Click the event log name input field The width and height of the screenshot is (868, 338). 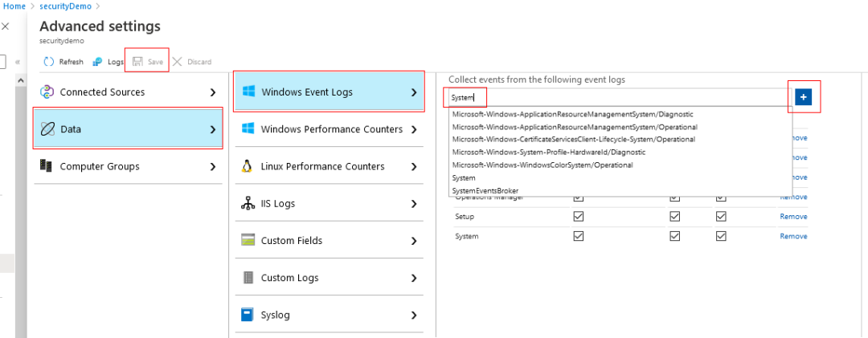[620, 97]
